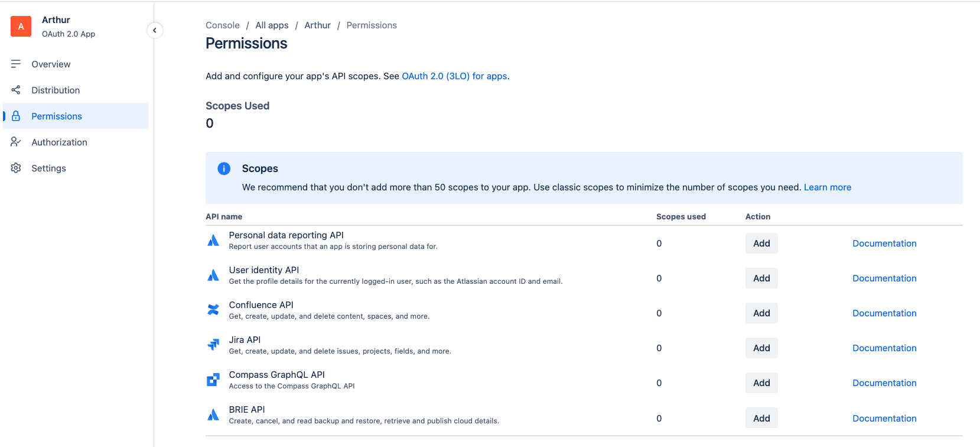Add the Personal data reporting API

point(761,244)
